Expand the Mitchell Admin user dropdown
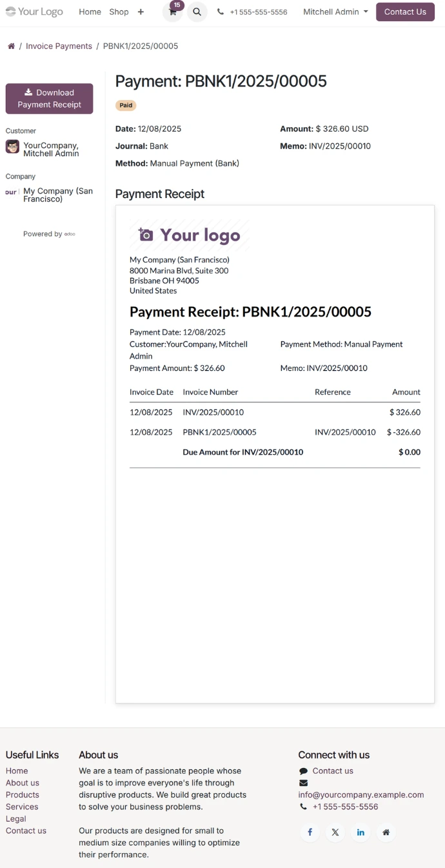Viewport: 445px width, 868px height. click(x=335, y=12)
